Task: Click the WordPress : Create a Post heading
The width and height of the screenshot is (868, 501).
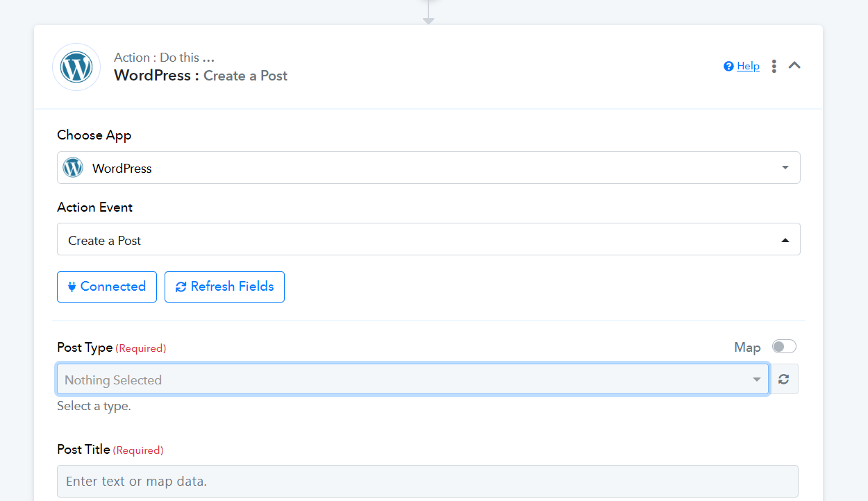Action: (x=201, y=76)
